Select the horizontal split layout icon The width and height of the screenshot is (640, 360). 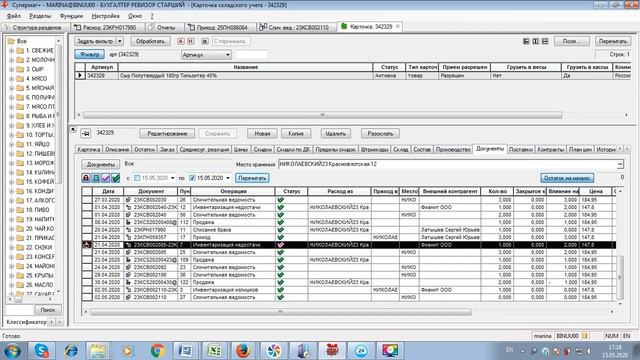click(x=545, y=41)
